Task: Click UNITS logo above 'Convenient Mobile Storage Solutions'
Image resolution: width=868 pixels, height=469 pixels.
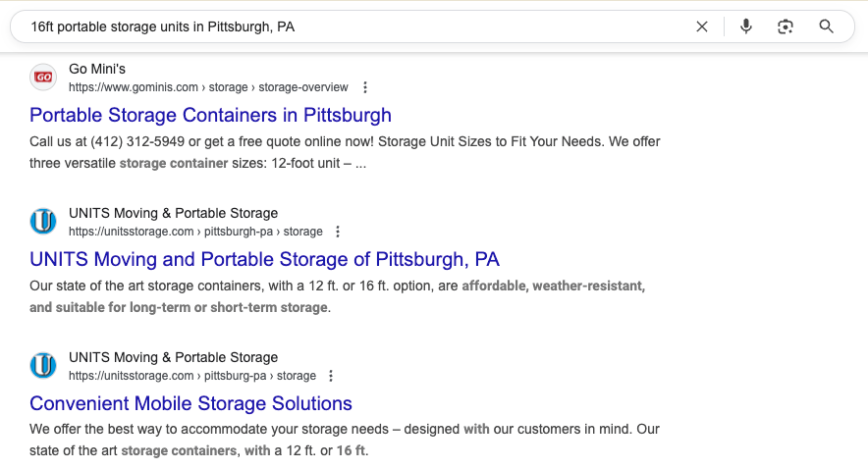Action: pos(43,366)
